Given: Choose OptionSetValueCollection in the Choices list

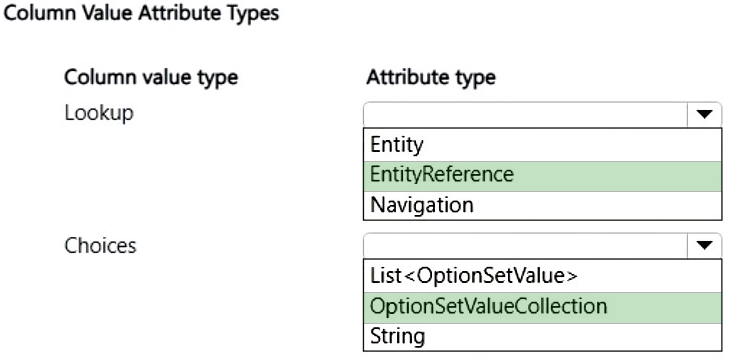Looking at the screenshot, I should pos(543,308).
